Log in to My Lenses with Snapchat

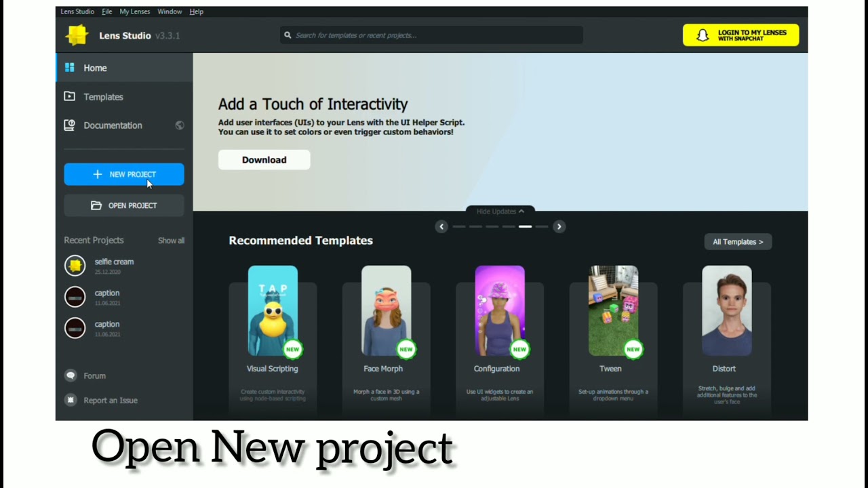pyautogui.click(x=741, y=35)
